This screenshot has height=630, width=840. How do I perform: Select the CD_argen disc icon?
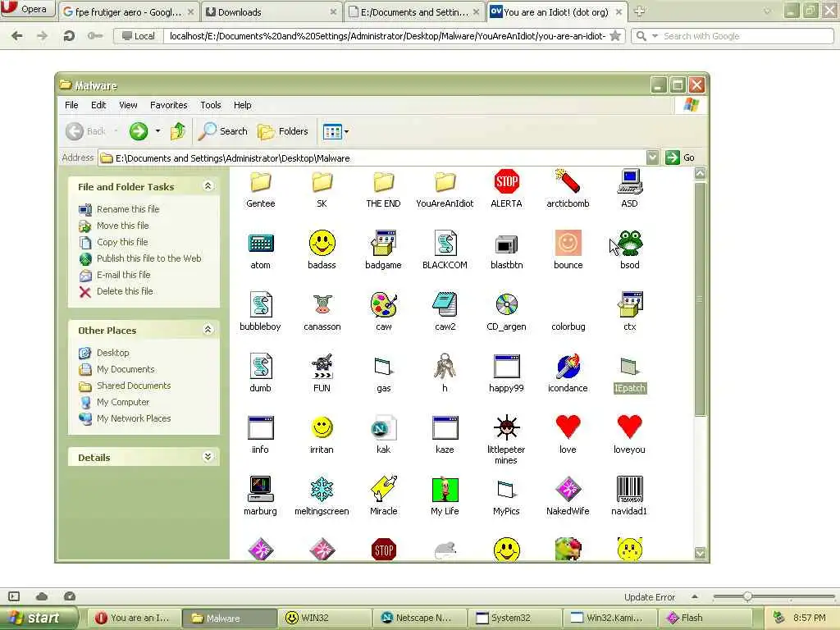click(506, 305)
